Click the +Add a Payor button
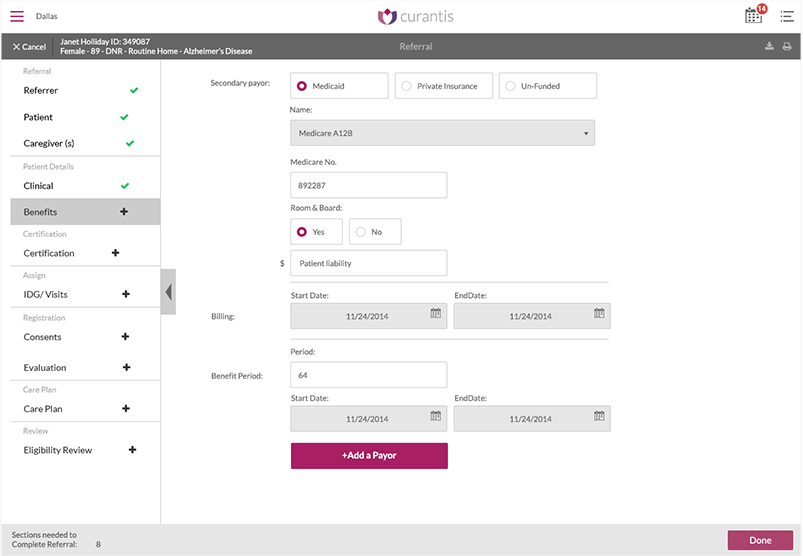This screenshot has width=803, height=556. (369, 456)
